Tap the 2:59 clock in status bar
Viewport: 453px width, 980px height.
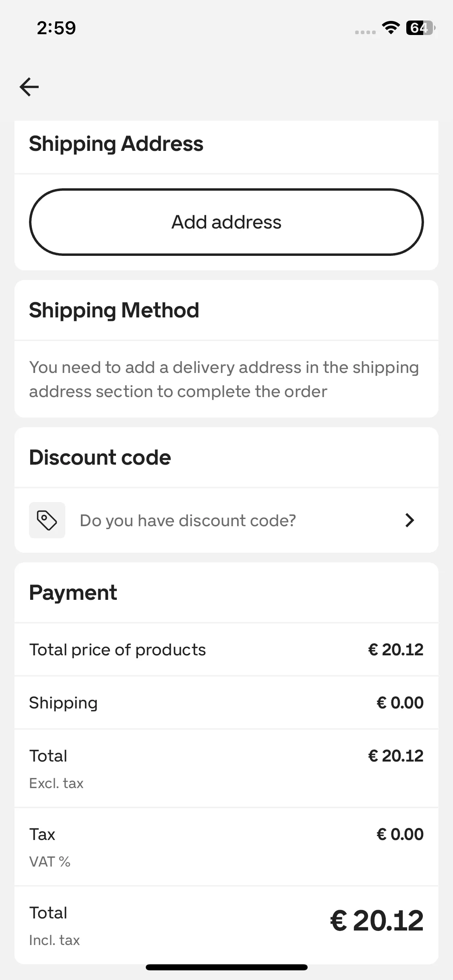[x=56, y=28]
